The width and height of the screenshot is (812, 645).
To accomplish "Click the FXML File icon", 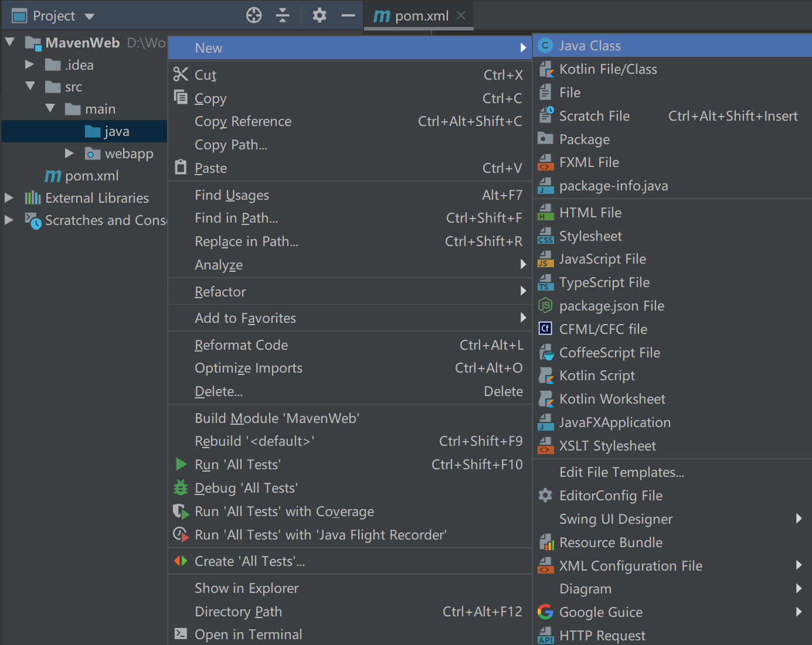I will 545,162.
